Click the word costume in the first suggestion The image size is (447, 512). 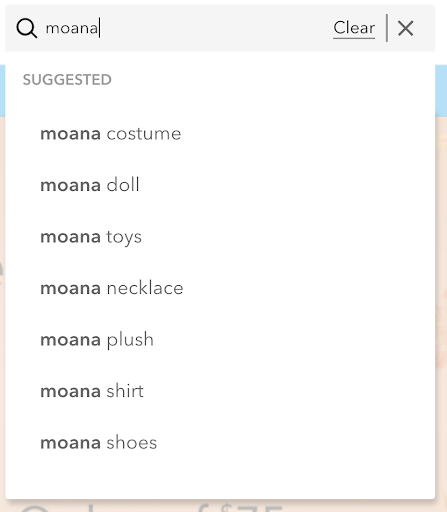tap(144, 134)
